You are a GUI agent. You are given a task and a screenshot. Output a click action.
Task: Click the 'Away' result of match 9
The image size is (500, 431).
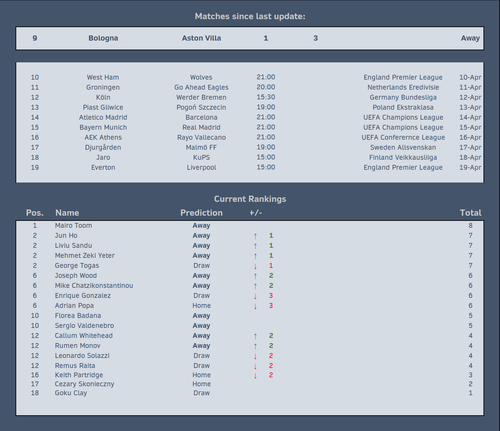click(x=470, y=38)
